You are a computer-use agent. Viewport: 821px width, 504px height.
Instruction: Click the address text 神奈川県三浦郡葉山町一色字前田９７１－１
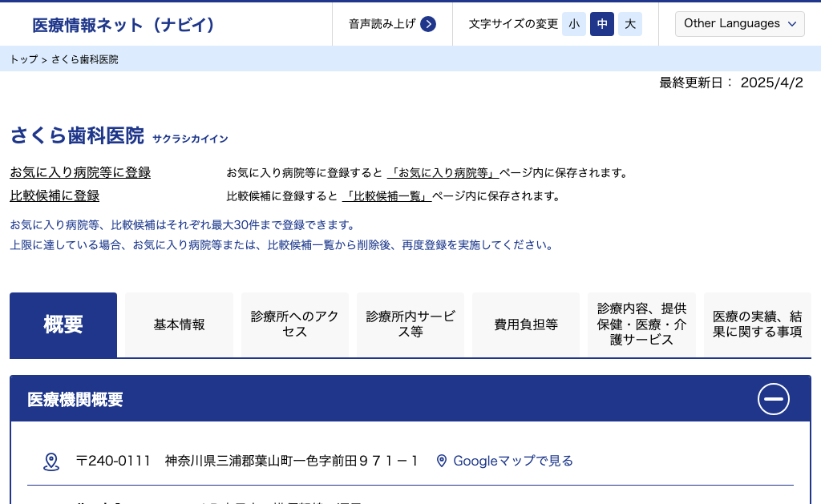tap(292, 461)
